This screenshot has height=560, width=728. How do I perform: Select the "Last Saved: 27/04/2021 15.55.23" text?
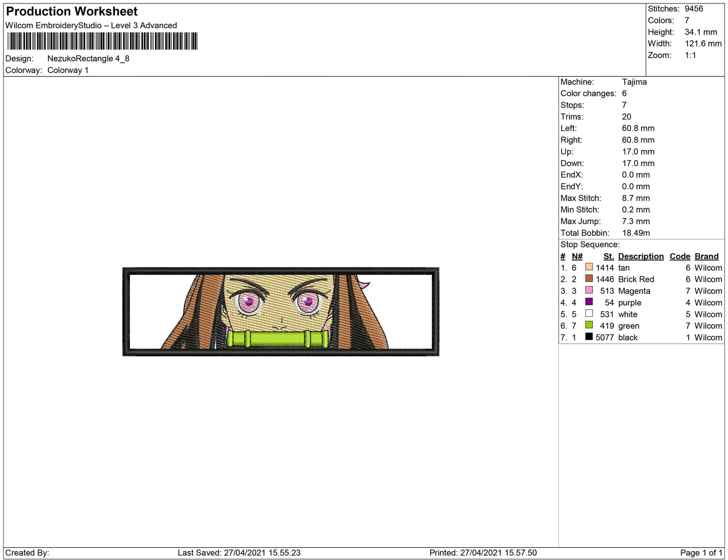tap(239, 553)
